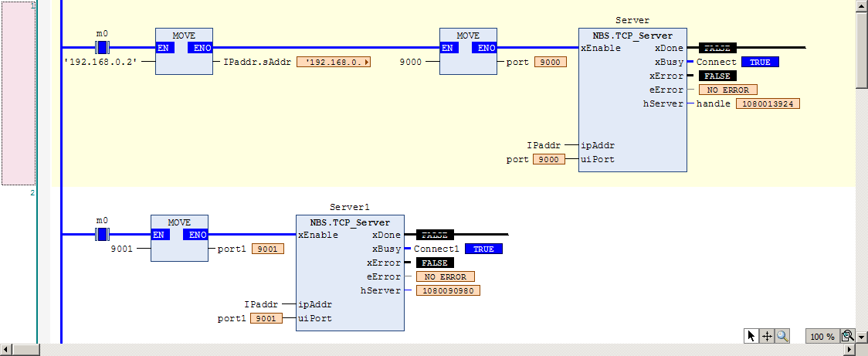This screenshot has width=868, height=356.
Task: Click the m0 contact in network 2
Action: [x=102, y=234]
